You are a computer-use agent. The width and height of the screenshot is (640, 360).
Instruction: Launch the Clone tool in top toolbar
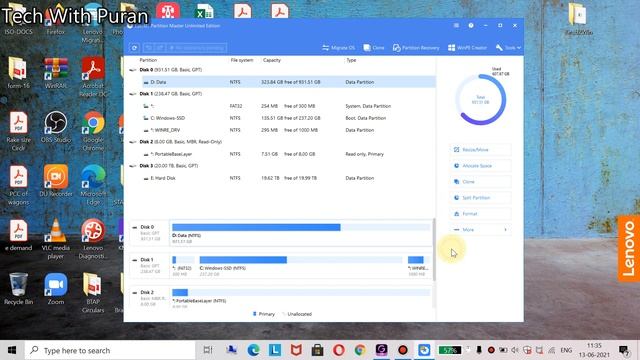tap(374, 48)
